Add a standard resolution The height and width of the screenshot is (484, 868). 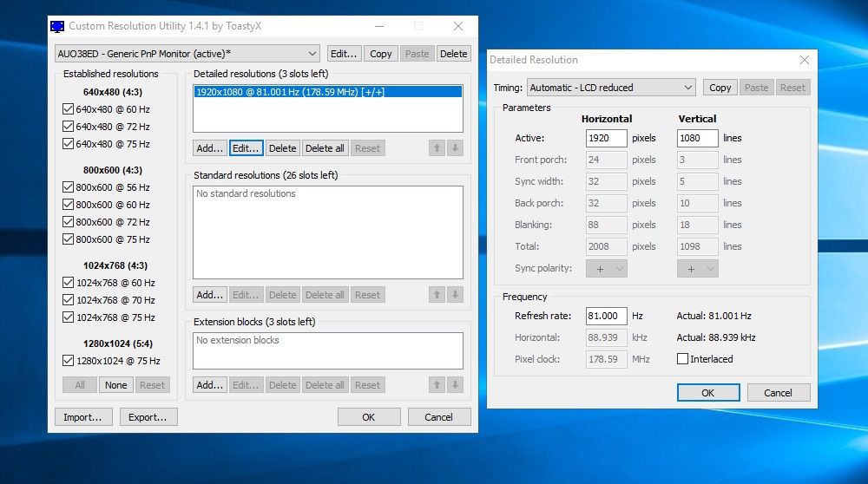[210, 295]
